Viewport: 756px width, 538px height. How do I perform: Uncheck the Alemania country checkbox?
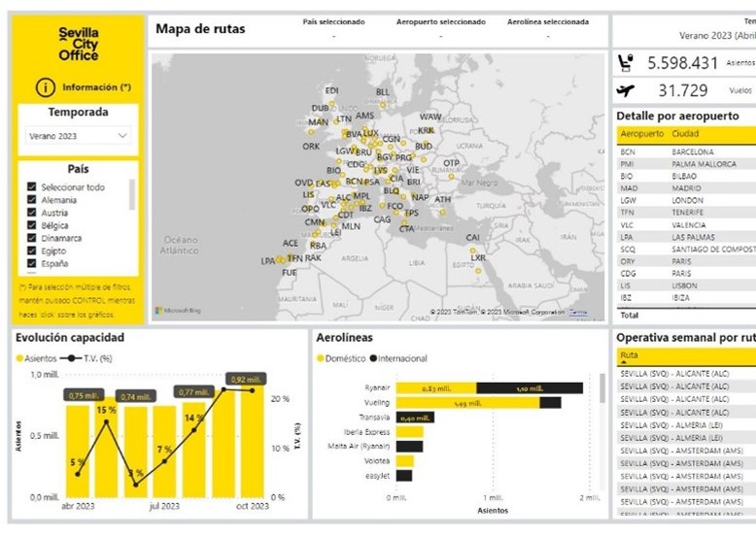tap(32, 199)
